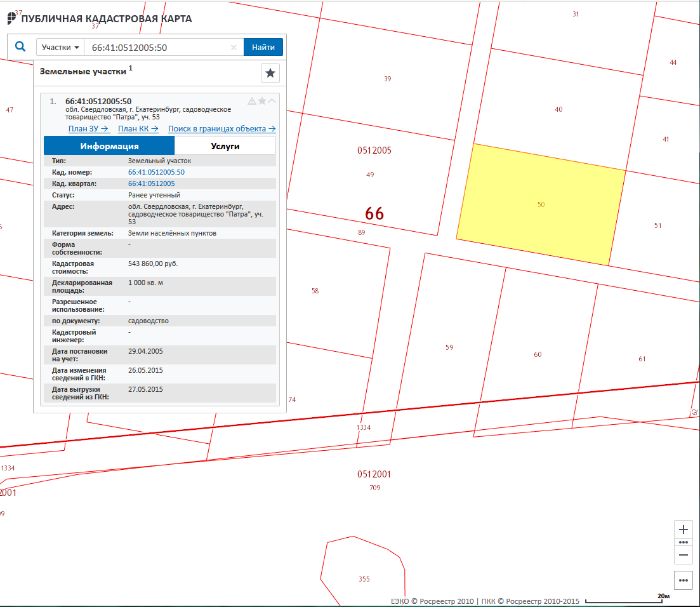Image resolution: width=700 pixels, height=607 pixels.
Task: Add parcel 66:41:0512005:50 to favorites via small star
Action: tap(262, 101)
